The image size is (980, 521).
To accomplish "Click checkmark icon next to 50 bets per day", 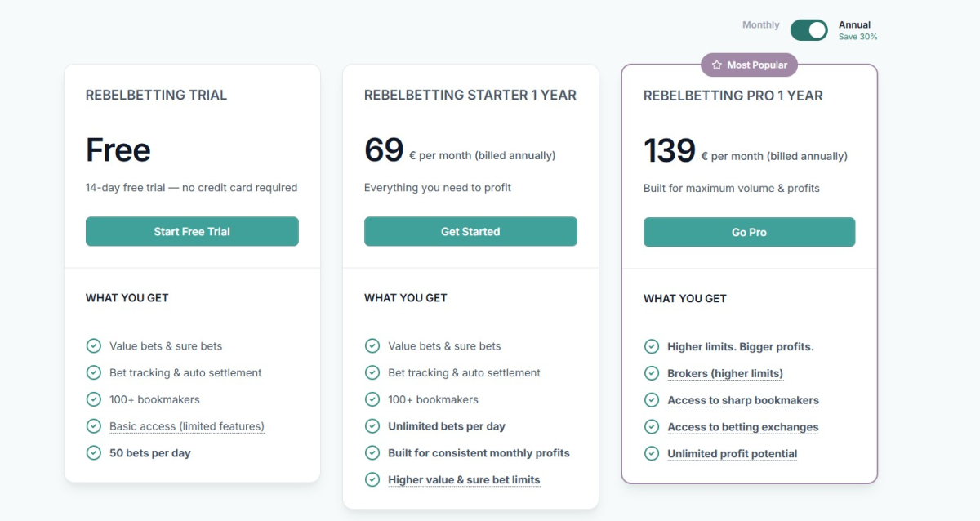I will tap(94, 452).
